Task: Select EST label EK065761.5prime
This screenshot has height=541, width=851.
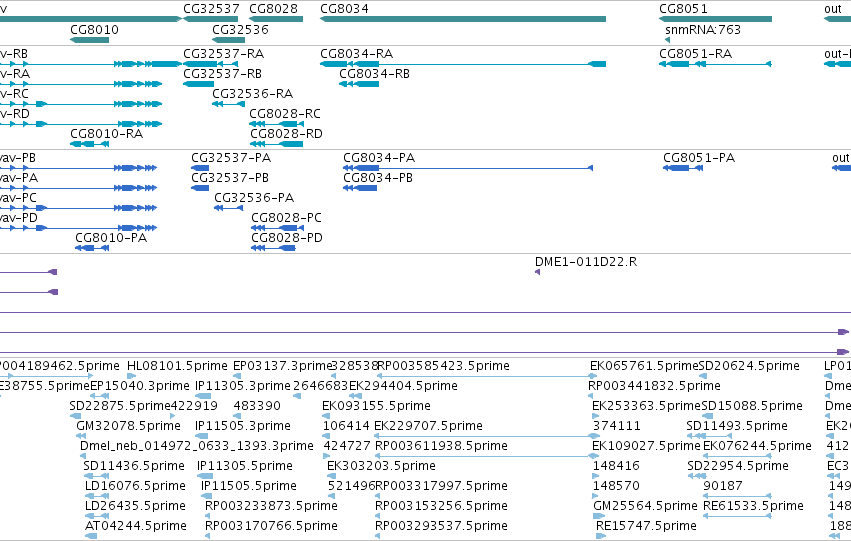Action: coord(644,366)
